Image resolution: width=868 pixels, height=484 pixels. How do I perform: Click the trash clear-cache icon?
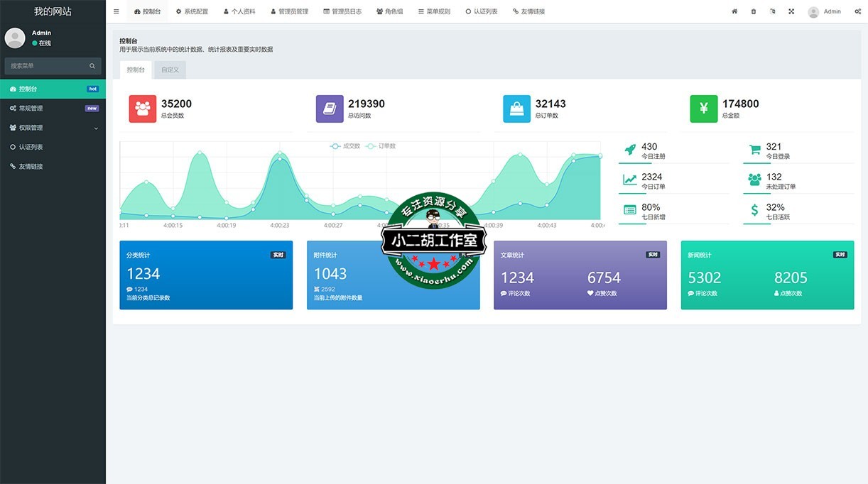[754, 11]
